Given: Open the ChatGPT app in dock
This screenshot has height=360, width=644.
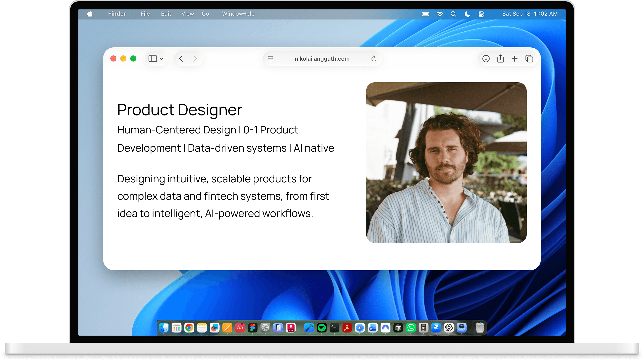Looking at the screenshot, I should [449, 328].
